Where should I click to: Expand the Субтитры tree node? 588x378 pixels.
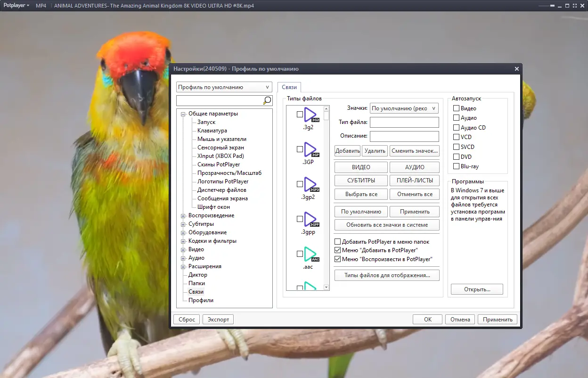(183, 224)
